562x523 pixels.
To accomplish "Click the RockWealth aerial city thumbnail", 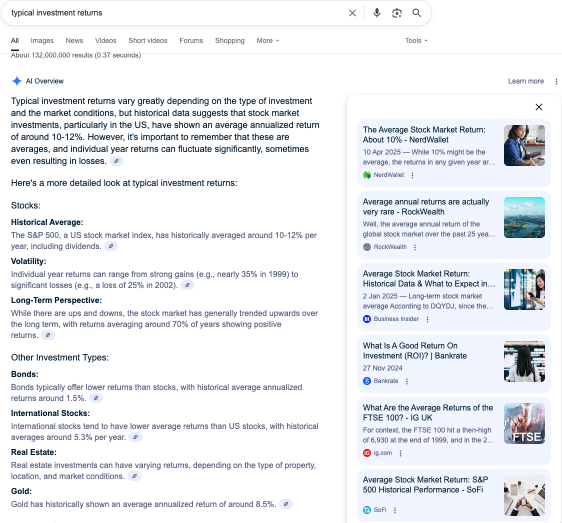I will coord(524,218).
